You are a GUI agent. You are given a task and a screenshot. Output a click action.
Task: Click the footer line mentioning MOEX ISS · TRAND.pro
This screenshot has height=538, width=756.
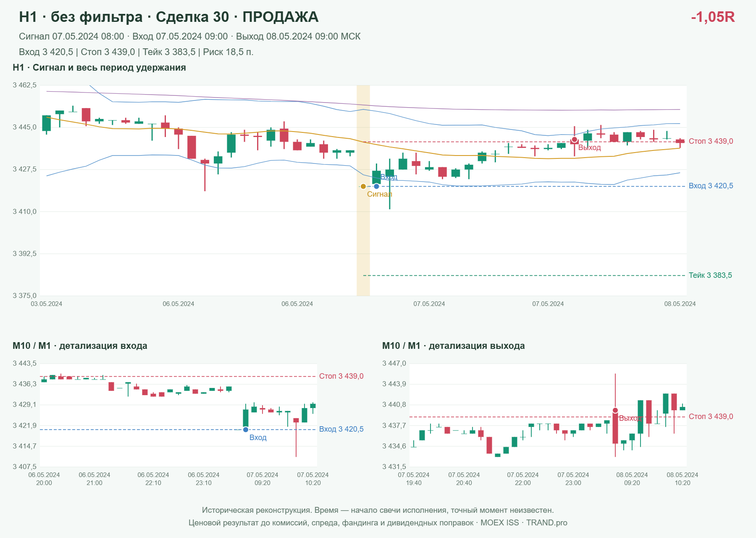(378, 523)
